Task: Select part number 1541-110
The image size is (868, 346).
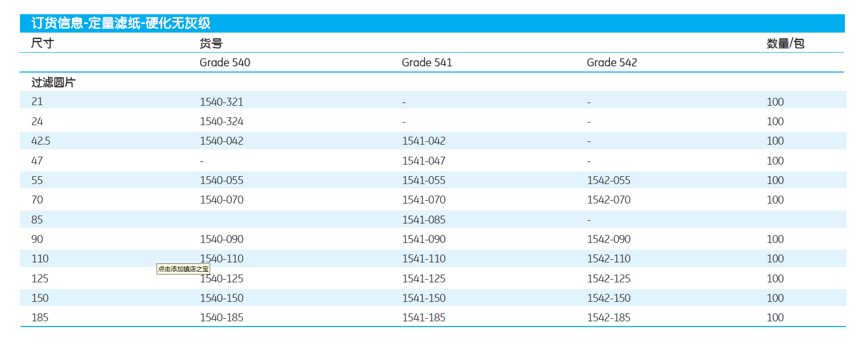Action: click(424, 259)
